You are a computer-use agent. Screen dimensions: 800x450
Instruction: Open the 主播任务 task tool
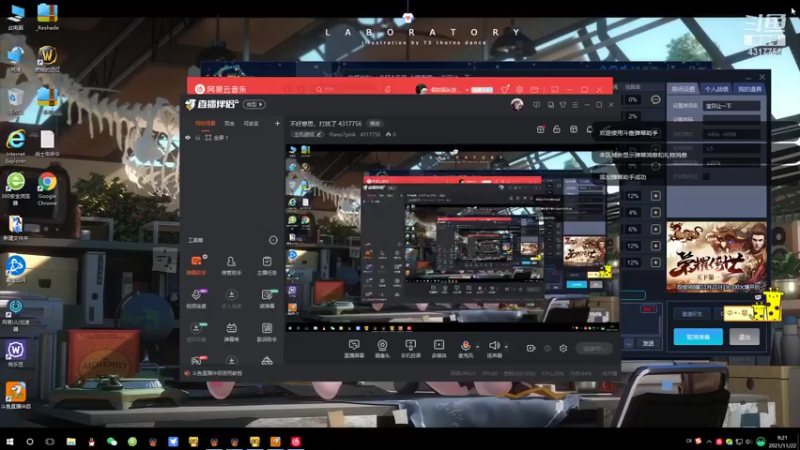[266, 265]
